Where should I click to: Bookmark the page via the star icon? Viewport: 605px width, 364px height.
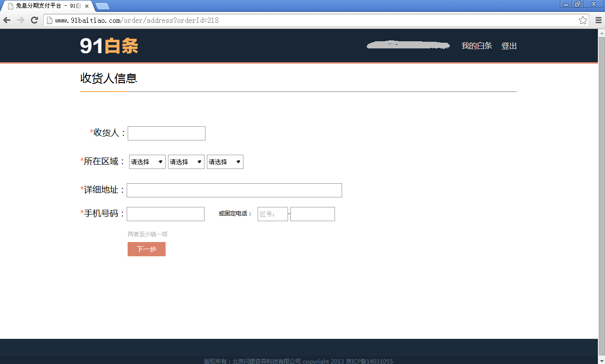pyautogui.click(x=583, y=20)
